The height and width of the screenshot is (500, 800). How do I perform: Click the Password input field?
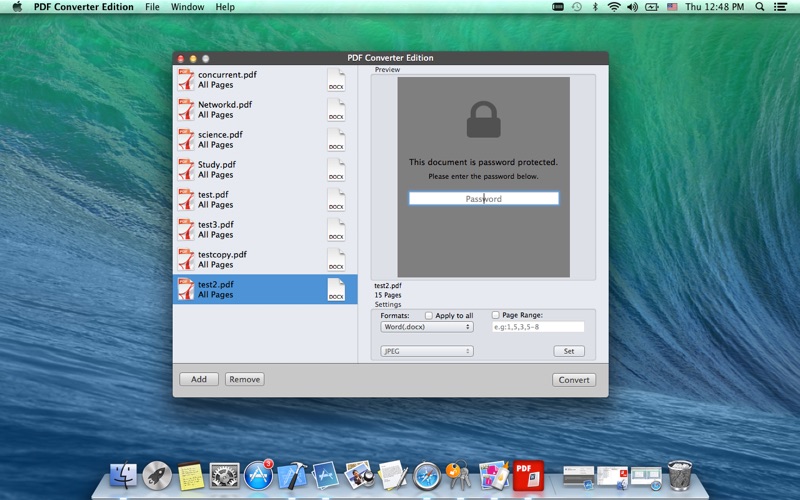(x=484, y=198)
